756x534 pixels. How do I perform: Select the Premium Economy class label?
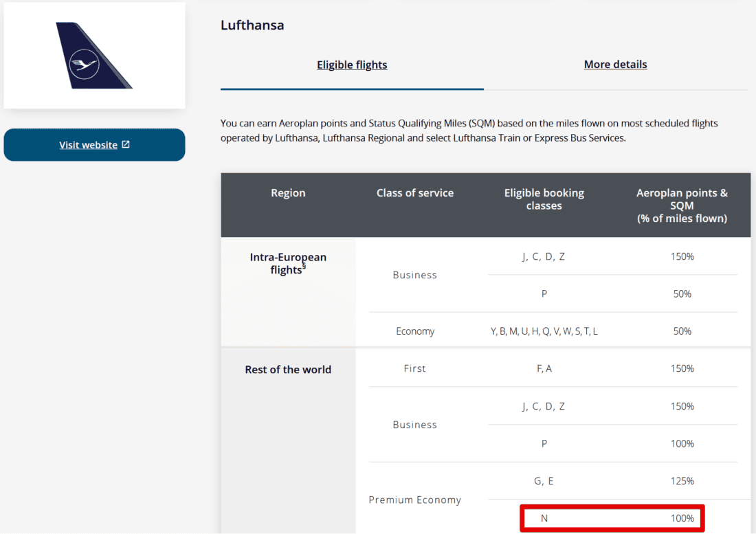[x=415, y=500]
